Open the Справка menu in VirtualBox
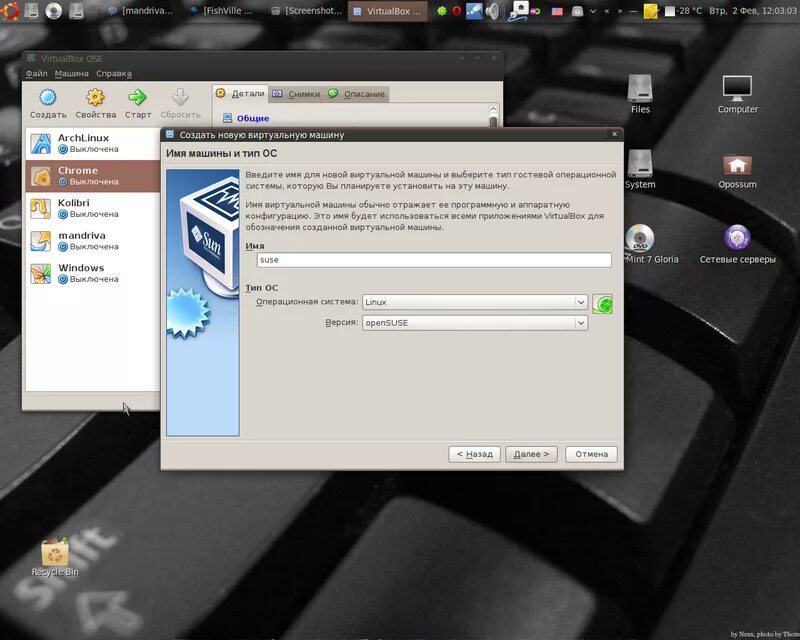 tap(114, 73)
